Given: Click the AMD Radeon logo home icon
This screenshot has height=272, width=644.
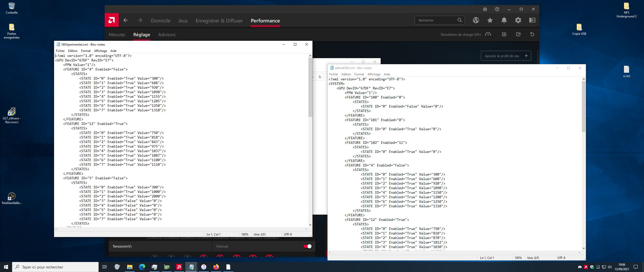Looking at the screenshot, I should 111,20.
